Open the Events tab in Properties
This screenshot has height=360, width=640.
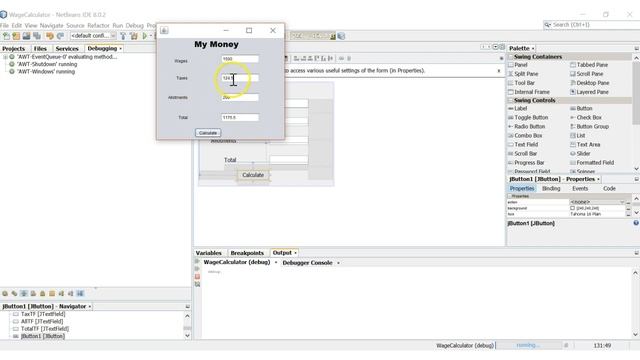580,189
